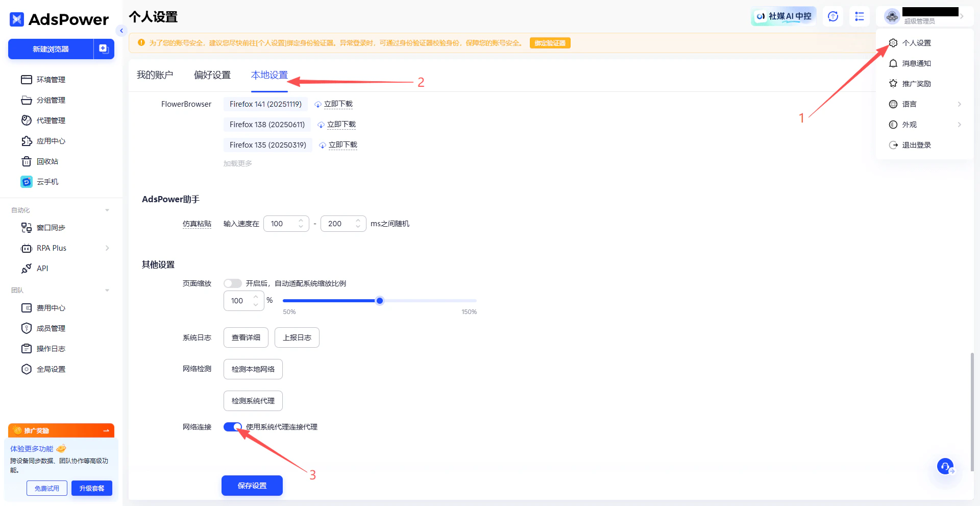
Task: Open 消息通知 from the account menu
Action: (x=918, y=63)
